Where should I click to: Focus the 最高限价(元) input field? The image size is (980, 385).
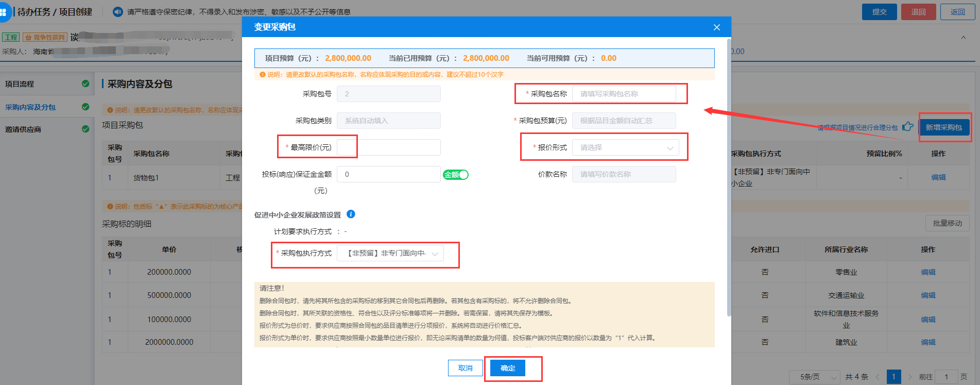(x=389, y=147)
